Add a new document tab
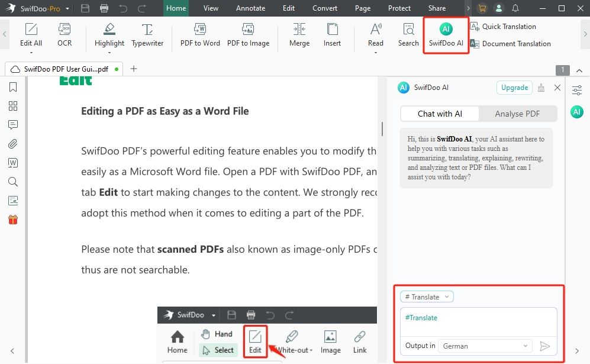Screen dimensions: 590x364 (x=134, y=69)
